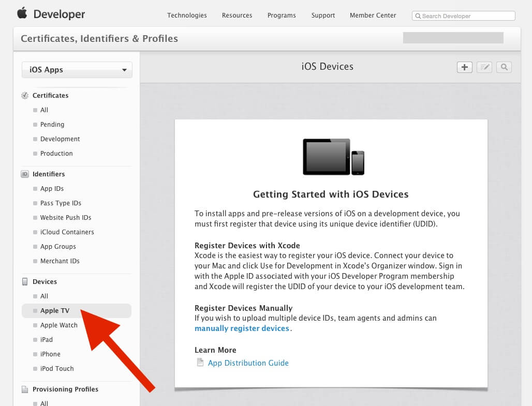Open the iOS Apps platform dropdown
This screenshot has height=406, width=532.
point(77,70)
